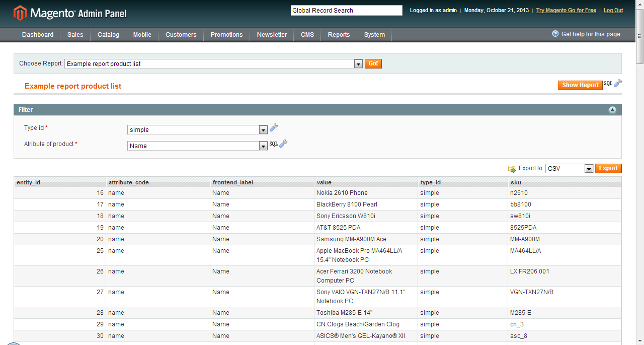Open the Sales menu
Viewport: 644px width, 345px height.
click(75, 35)
